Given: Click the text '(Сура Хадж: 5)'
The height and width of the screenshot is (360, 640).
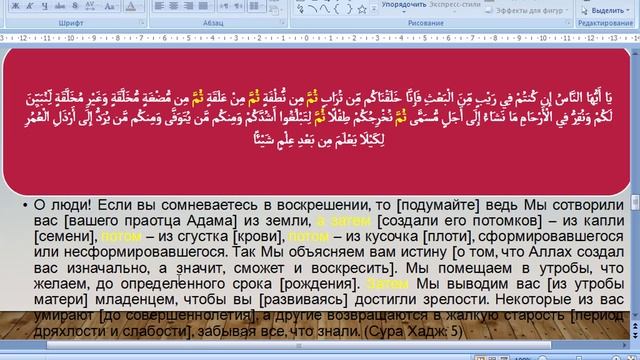Looking at the screenshot, I should 413,331.
